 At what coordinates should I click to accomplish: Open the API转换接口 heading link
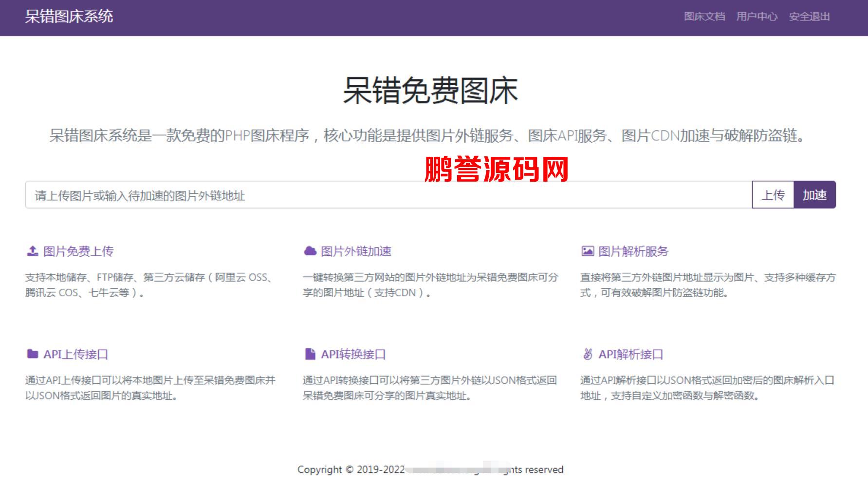point(353,354)
